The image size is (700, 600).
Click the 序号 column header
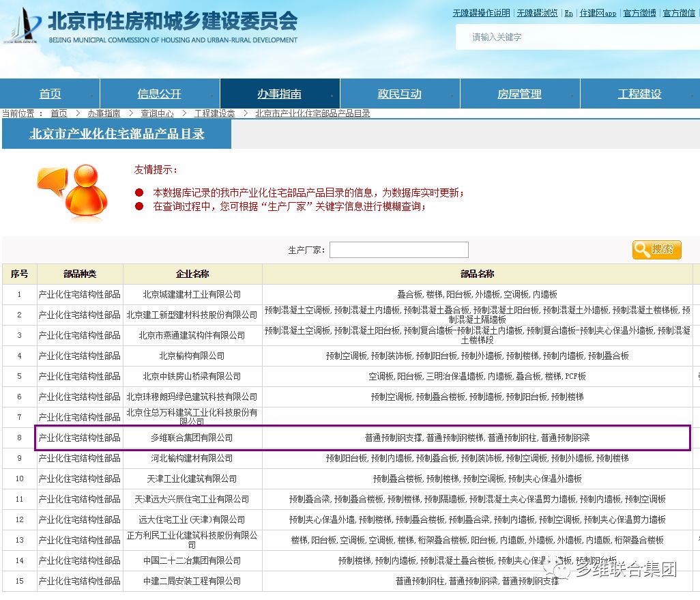(20, 274)
